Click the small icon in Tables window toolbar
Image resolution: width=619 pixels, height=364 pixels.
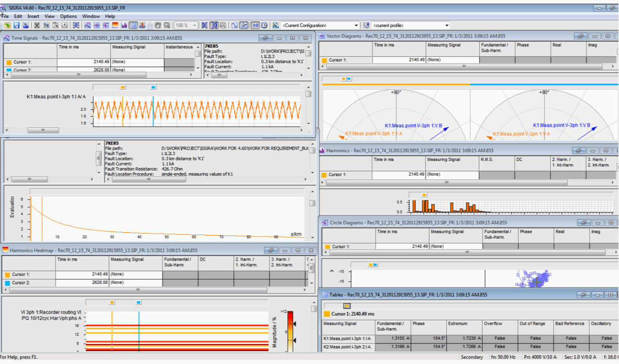coord(347,306)
